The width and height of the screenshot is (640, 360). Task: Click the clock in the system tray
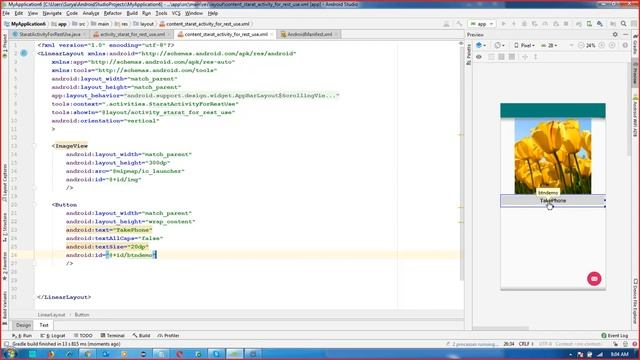620,354
